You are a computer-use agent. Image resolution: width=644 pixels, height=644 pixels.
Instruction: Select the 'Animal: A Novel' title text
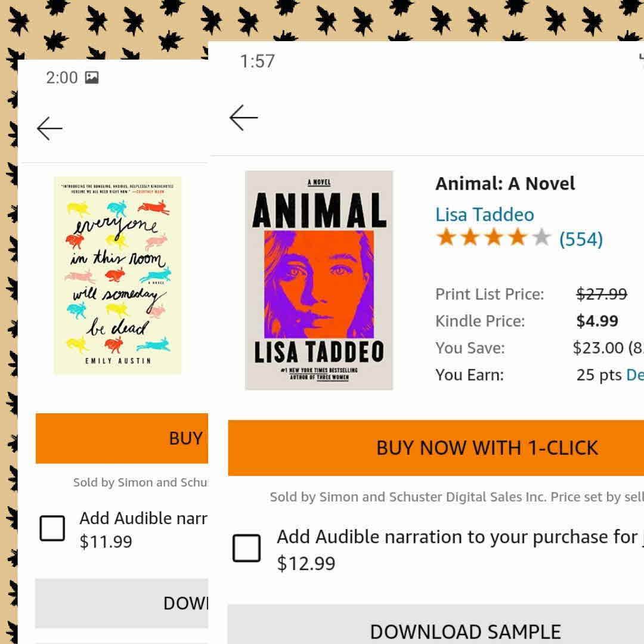tap(505, 184)
